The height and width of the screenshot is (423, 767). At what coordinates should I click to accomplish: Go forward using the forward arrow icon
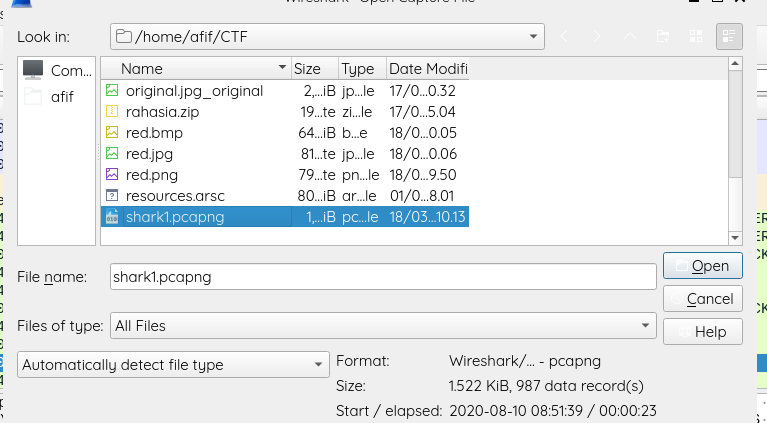(597, 36)
